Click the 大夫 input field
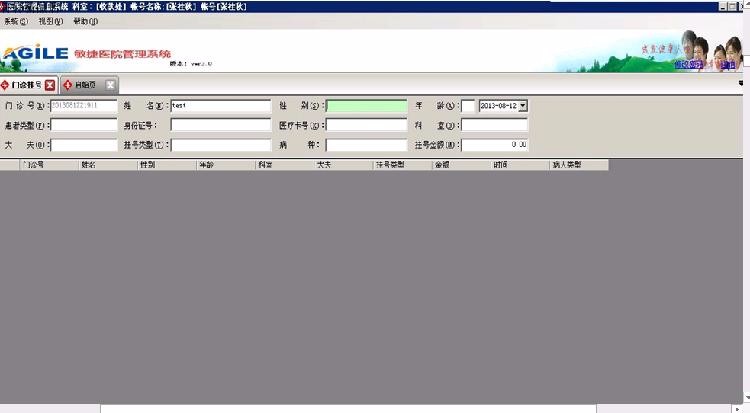The image size is (750, 413). pos(84,145)
